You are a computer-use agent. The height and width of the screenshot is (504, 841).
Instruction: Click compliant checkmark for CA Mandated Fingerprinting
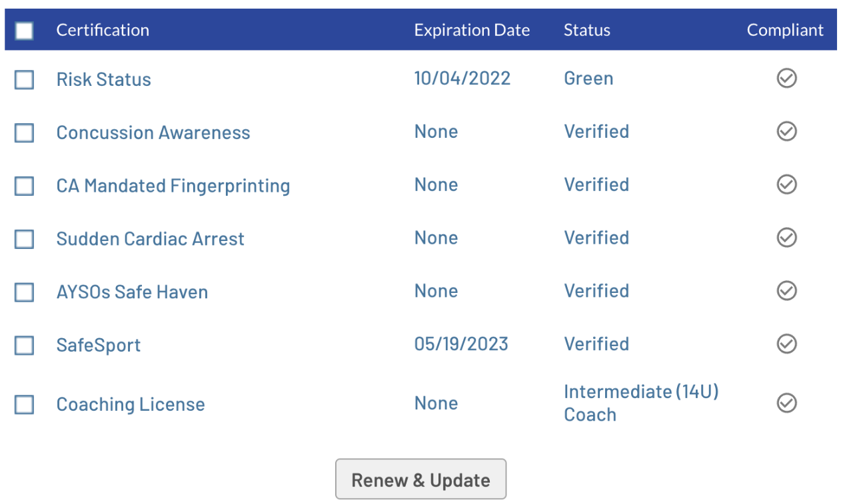coord(786,184)
